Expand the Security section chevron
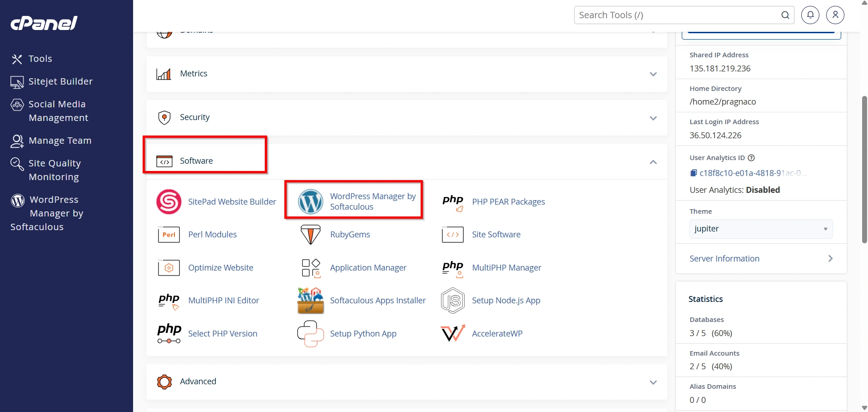Viewport: 868px width, 412px height. 653,118
